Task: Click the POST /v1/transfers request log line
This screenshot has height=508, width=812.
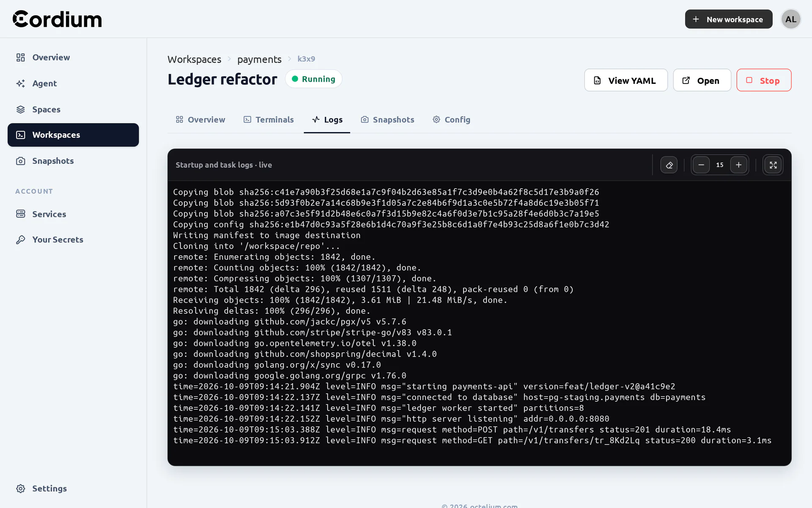Action: pos(452,430)
